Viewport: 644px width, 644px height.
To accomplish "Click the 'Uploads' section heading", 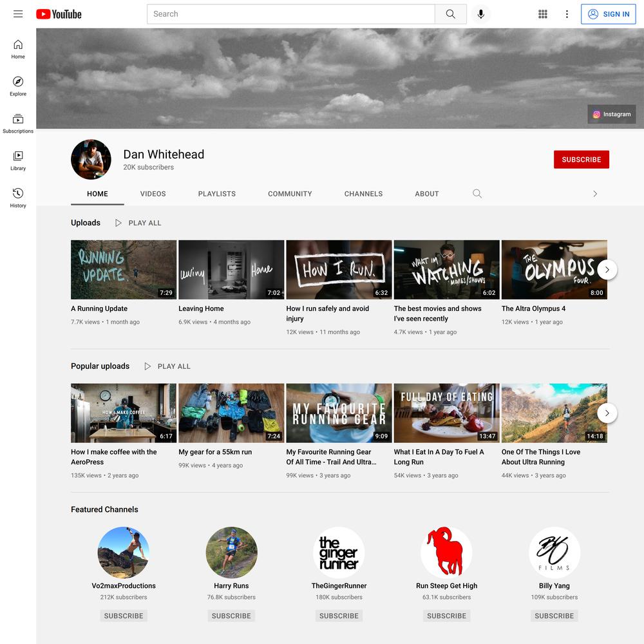I will pyautogui.click(x=86, y=223).
